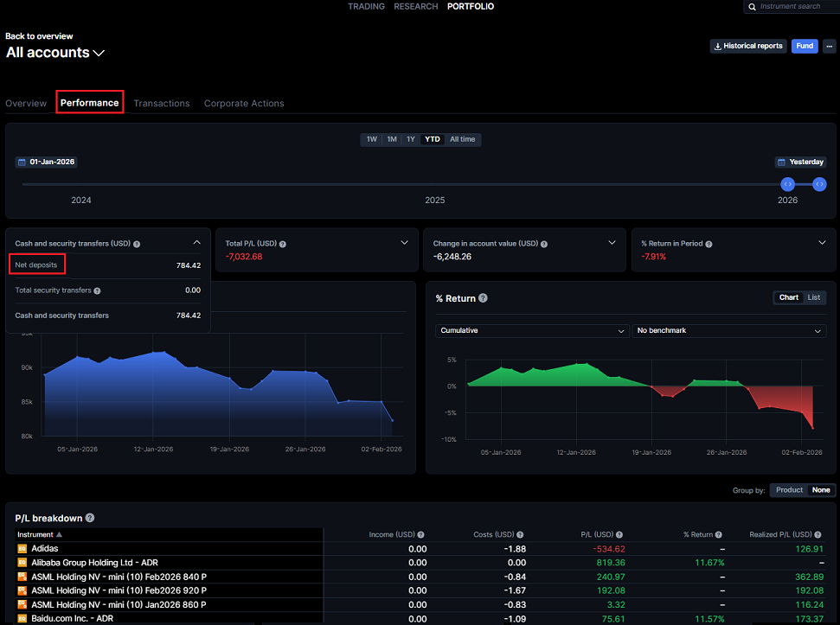This screenshot has height=625, width=840.
Task: Click the Instrument search input field
Action: point(793,7)
